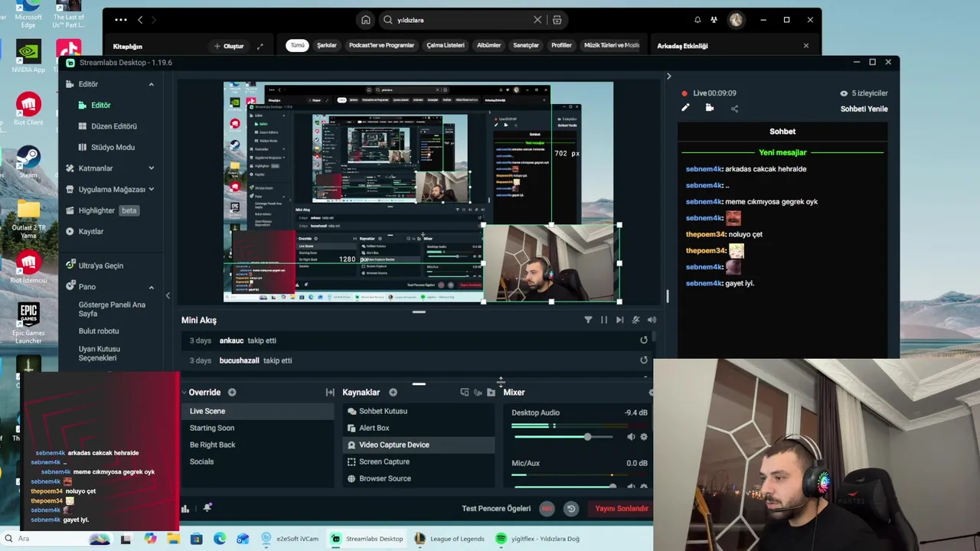The image size is (980, 551).
Task: Expand the Uygulama Mağazası section
Action: (x=151, y=189)
